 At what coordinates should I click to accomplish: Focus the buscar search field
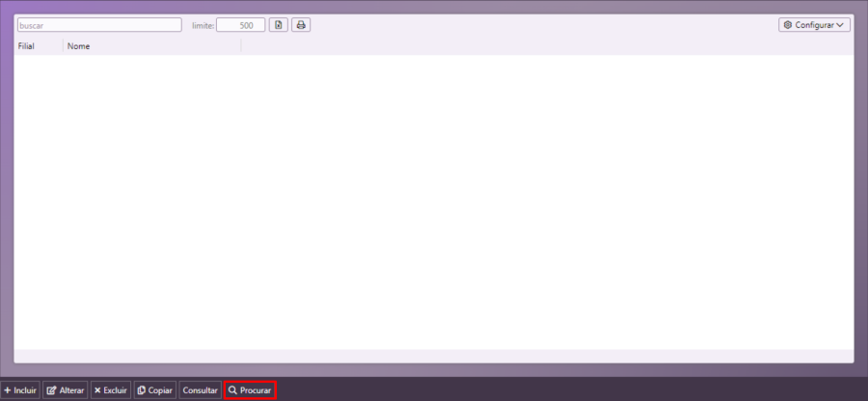coord(99,25)
